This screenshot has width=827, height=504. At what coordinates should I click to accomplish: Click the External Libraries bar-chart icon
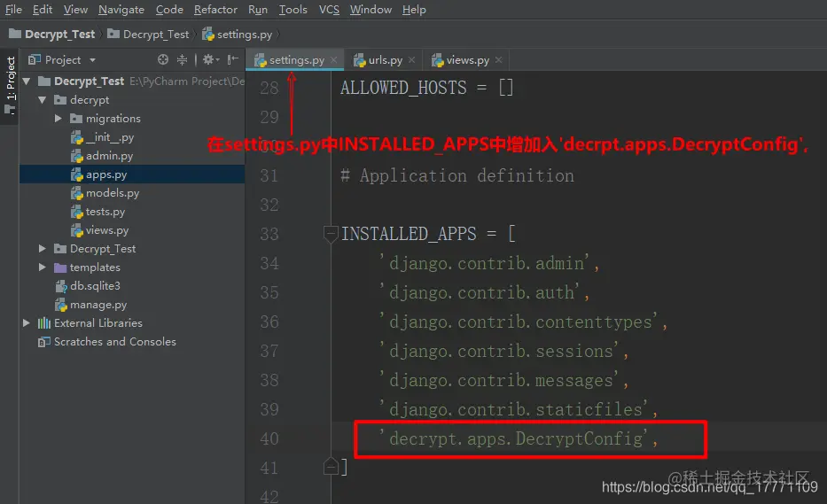pyautogui.click(x=44, y=323)
